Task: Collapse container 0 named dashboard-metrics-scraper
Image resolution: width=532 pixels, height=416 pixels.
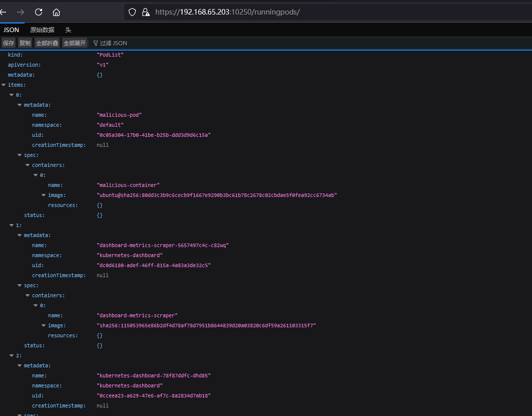Action: 36,306
